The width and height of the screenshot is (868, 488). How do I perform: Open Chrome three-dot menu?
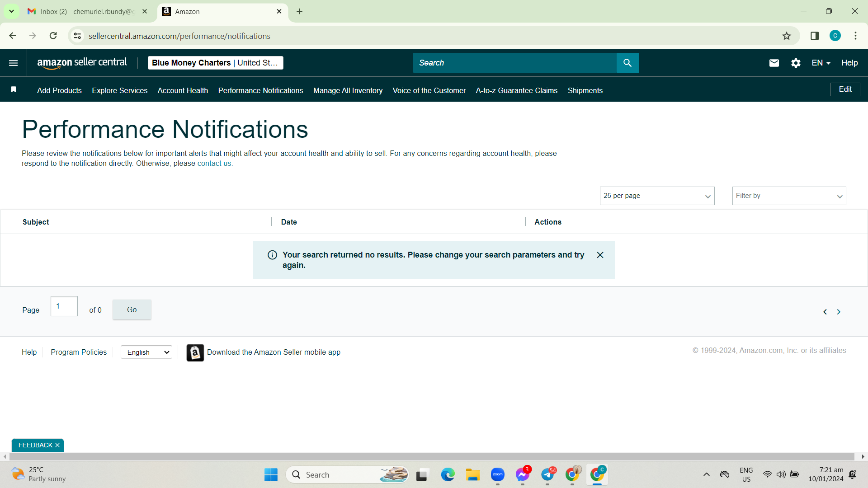click(855, 36)
